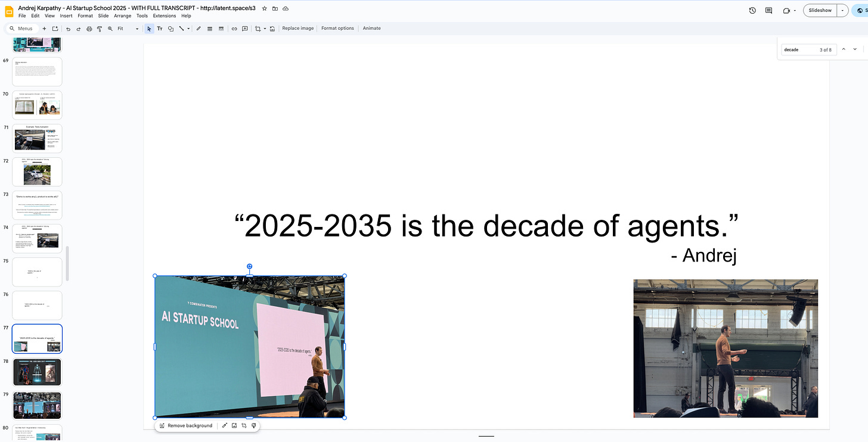Open border color pencil icon
868x442 pixels.
point(199,29)
